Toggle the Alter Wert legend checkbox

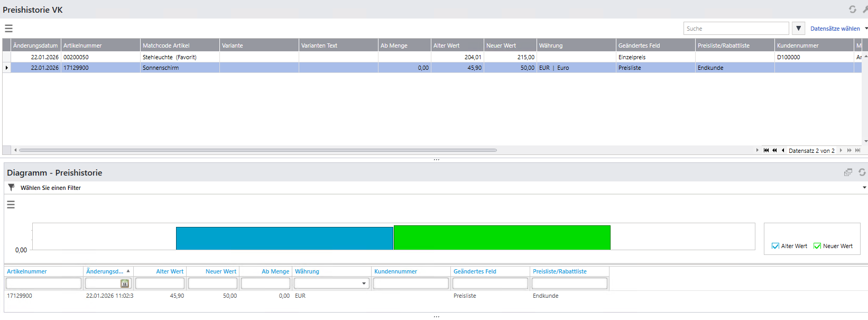click(x=775, y=246)
